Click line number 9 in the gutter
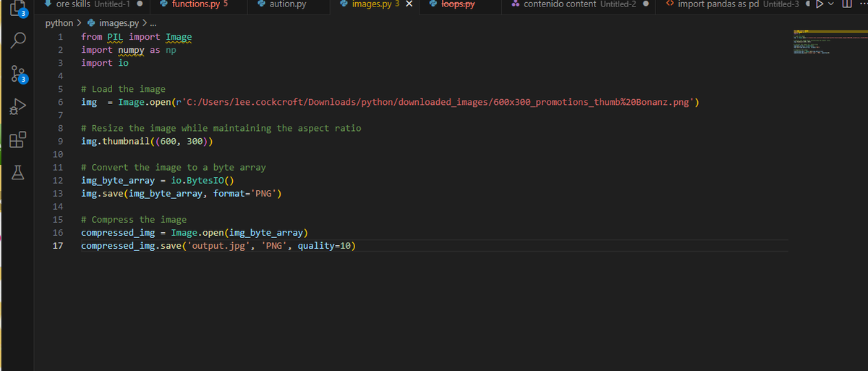This screenshot has width=868, height=371. click(61, 141)
